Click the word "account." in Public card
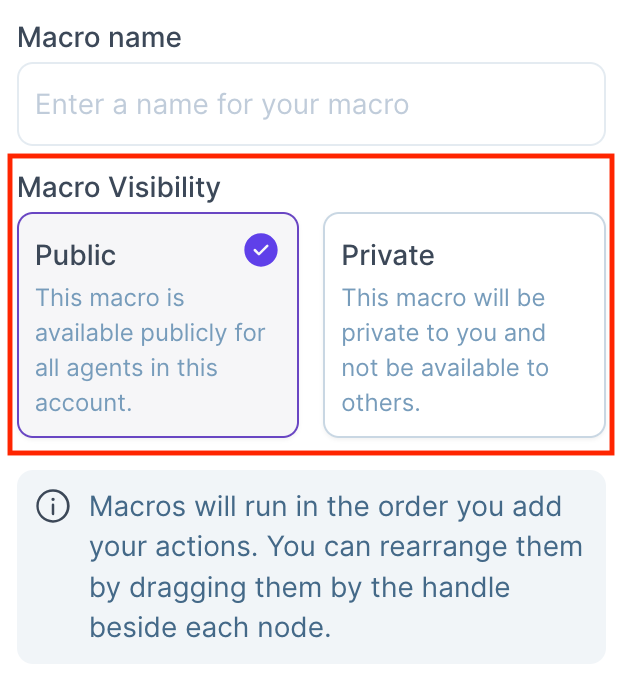Image resolution: width=620 pixels, height=700 pixels. point(83,403)
